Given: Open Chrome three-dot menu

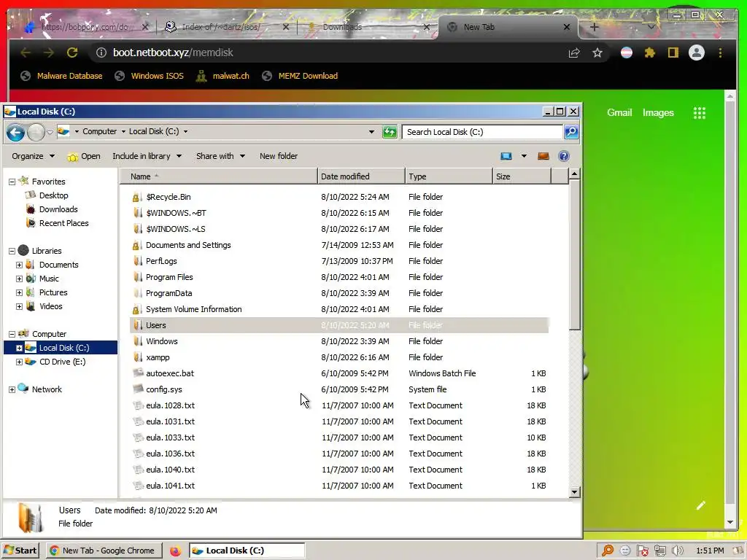Looking at the screenshot, I should tap(720, 52).
